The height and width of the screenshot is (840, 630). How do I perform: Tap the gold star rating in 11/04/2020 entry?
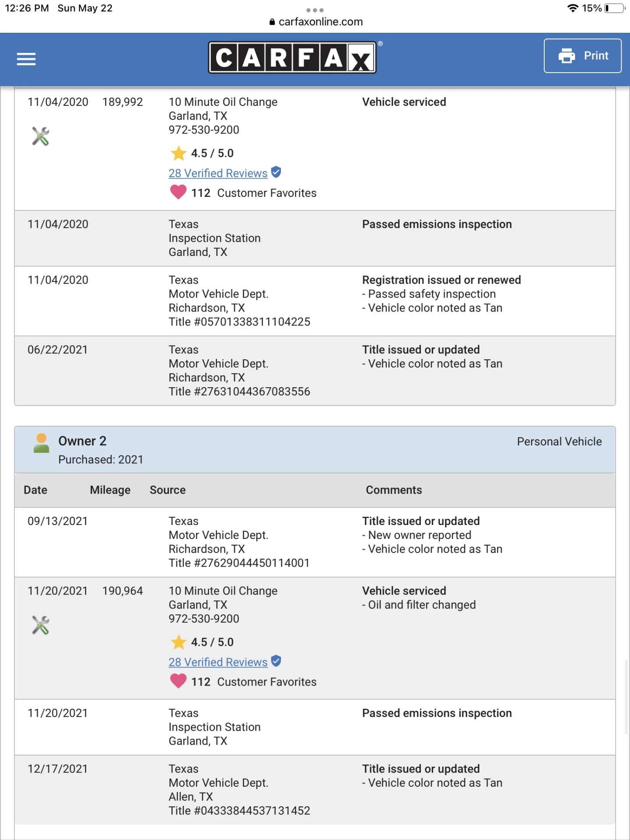click(178, 154)
